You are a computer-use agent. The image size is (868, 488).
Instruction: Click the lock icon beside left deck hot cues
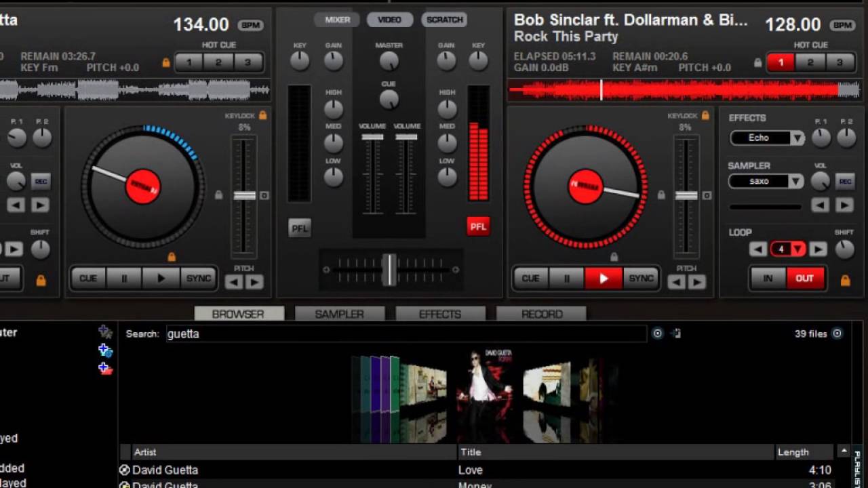(x=166, y=63)
